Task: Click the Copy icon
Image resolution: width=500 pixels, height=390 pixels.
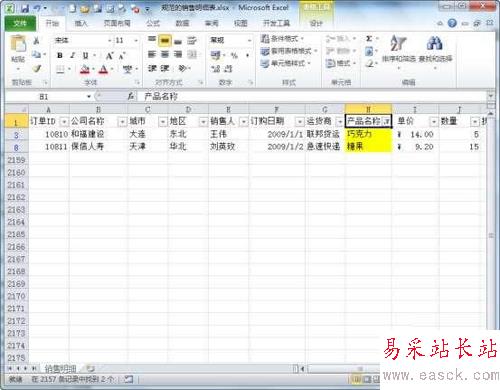Action: click(36, 54)
